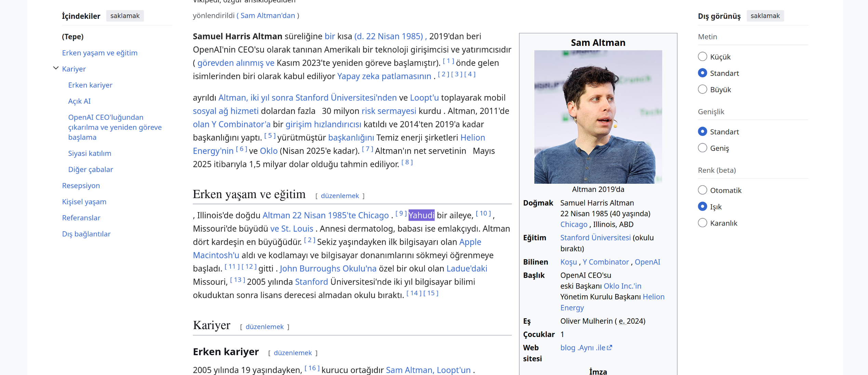The image size is (868, 375).
Task: Go to Referanslar in the contents list
Action: pyautogui.click(x=81, y=218)
